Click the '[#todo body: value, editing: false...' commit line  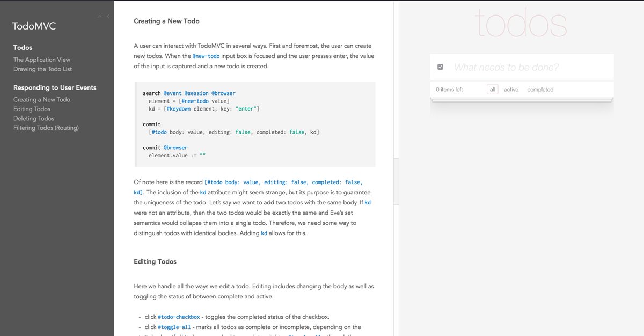tap(234, 132)
